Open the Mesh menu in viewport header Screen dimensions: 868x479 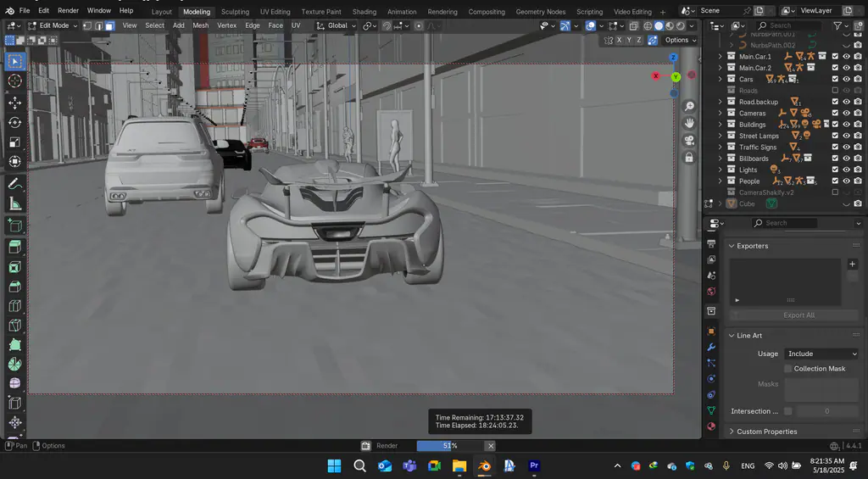coord(200,25)
